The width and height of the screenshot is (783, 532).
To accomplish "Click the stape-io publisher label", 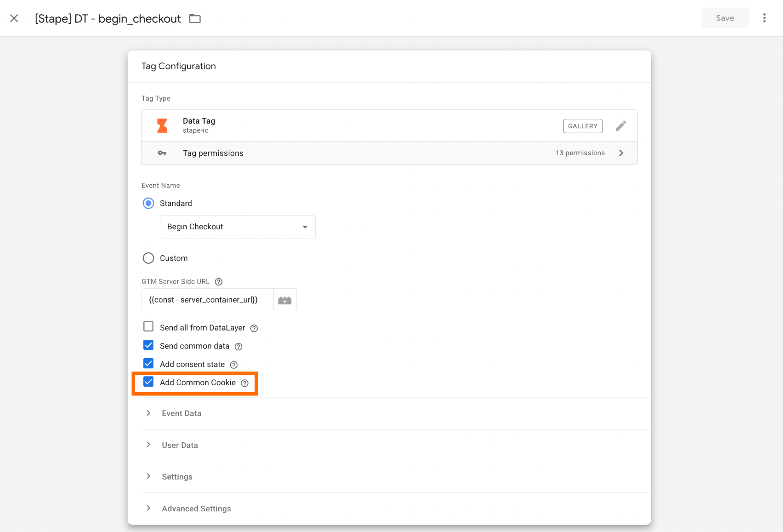I will coord(196,130).
